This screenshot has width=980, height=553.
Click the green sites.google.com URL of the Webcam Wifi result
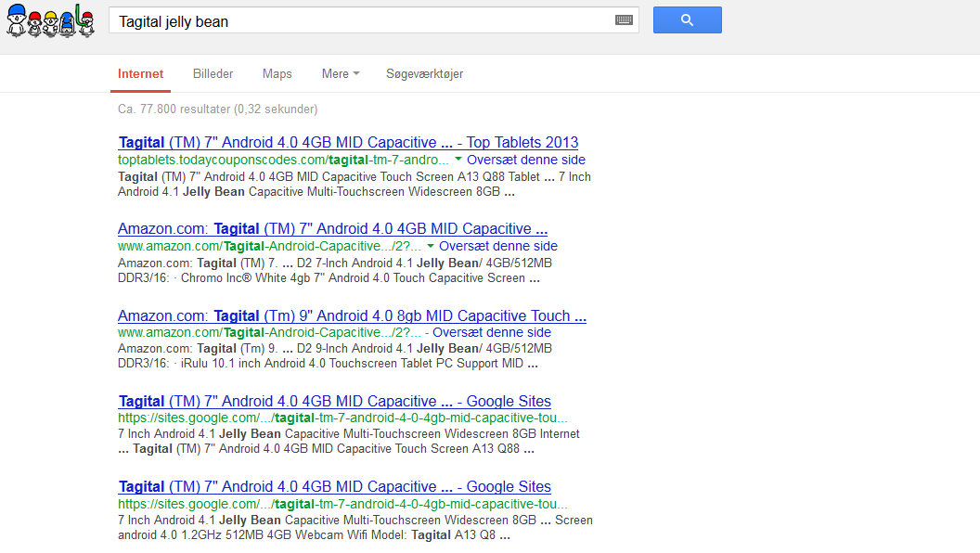[x=342, y=504]
